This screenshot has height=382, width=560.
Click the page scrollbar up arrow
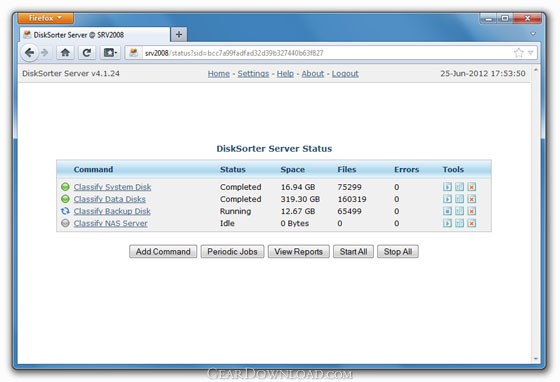pos(535,70)
